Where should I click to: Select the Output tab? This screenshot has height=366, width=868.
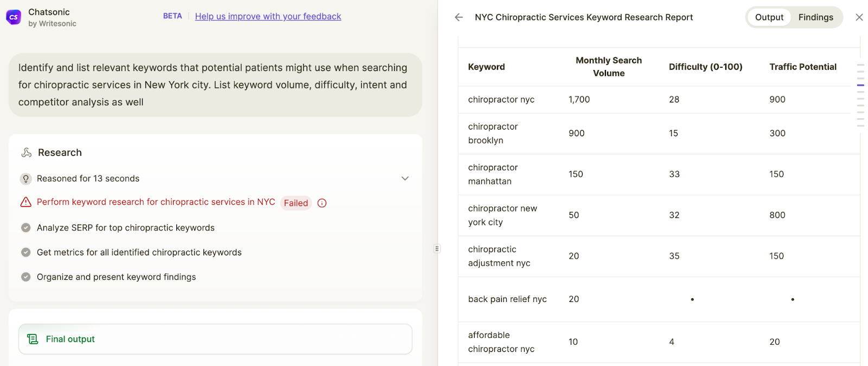[x=769, y=17]
